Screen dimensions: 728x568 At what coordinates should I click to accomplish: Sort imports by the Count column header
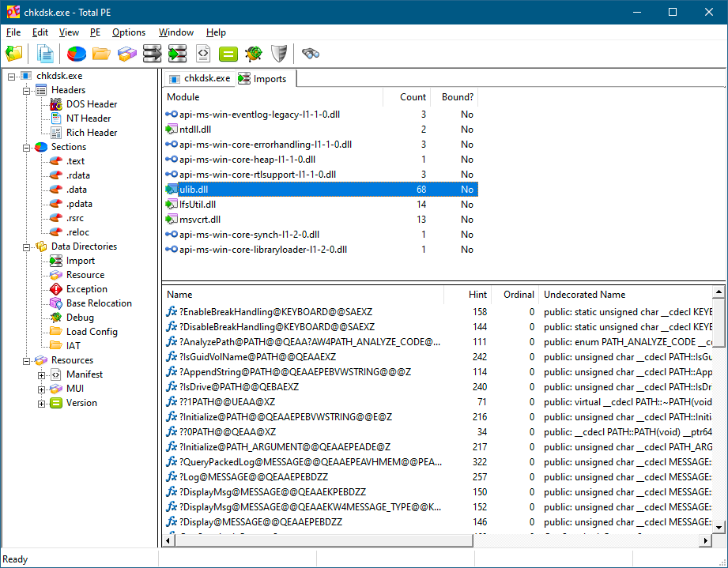(413, 97)
